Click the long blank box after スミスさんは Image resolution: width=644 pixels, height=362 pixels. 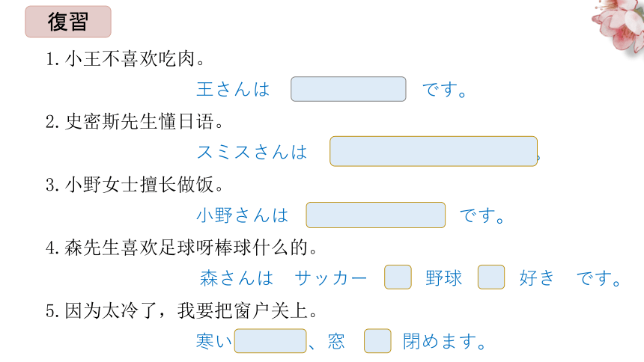coord(434,151)
